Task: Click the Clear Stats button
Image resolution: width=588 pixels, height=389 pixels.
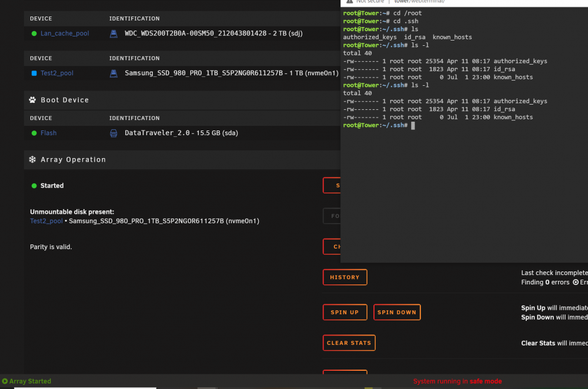Action: point(349,343)
